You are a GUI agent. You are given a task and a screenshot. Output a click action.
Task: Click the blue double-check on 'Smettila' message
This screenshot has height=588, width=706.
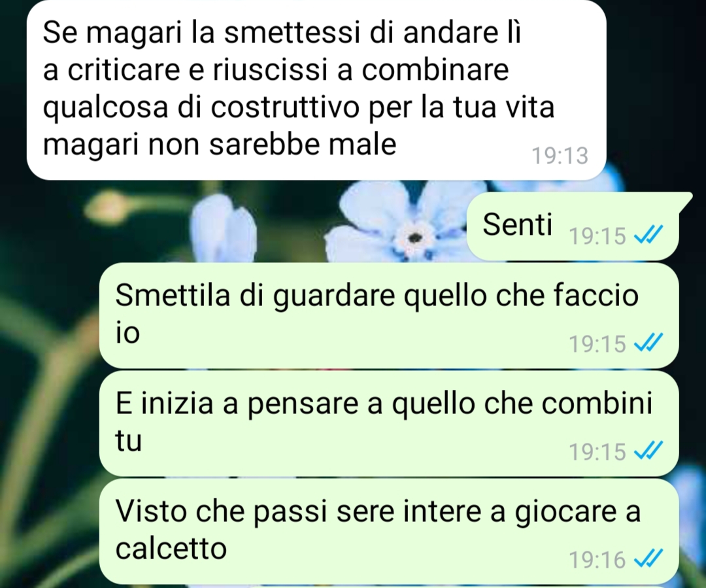(648, 343)
